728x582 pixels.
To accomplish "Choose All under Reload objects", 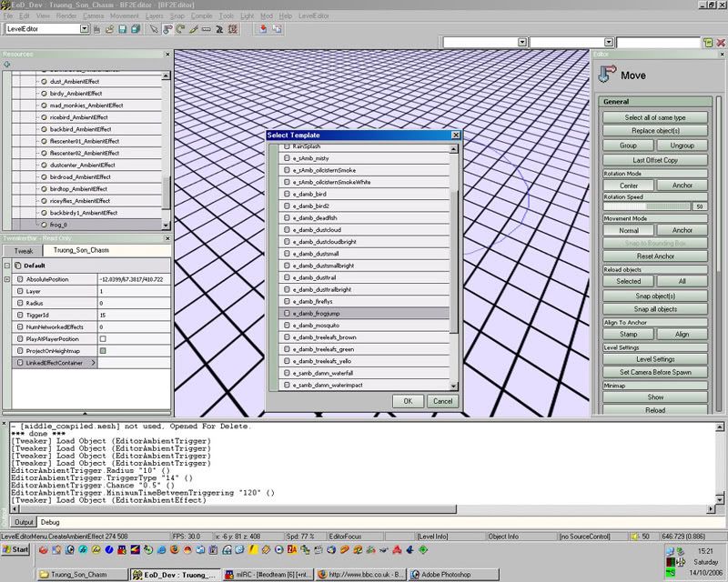I will pyautogui.click(x=682, y=281).
